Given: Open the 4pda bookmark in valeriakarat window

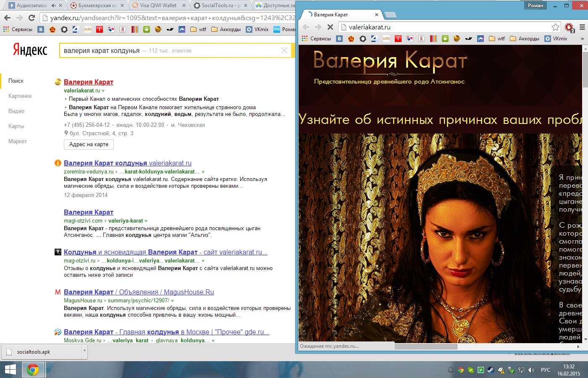Looking at the screenshot, I should click(x=374, y=39).
